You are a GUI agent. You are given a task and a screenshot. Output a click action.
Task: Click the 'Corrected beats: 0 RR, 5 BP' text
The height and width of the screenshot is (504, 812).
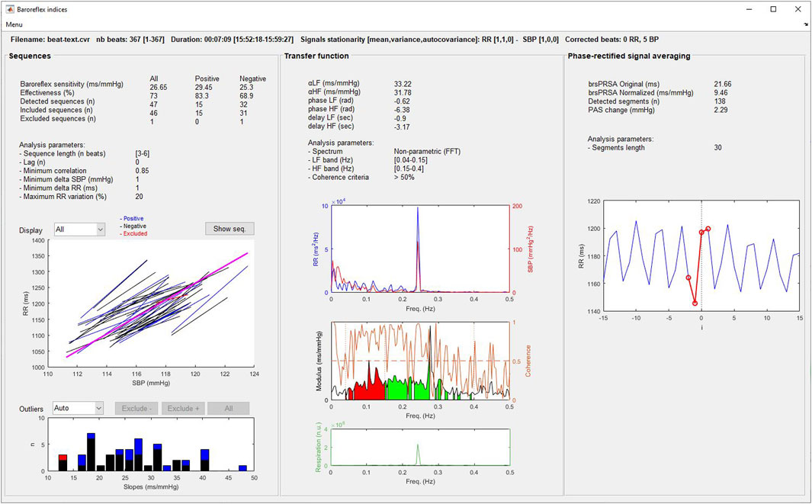(611, 40)
